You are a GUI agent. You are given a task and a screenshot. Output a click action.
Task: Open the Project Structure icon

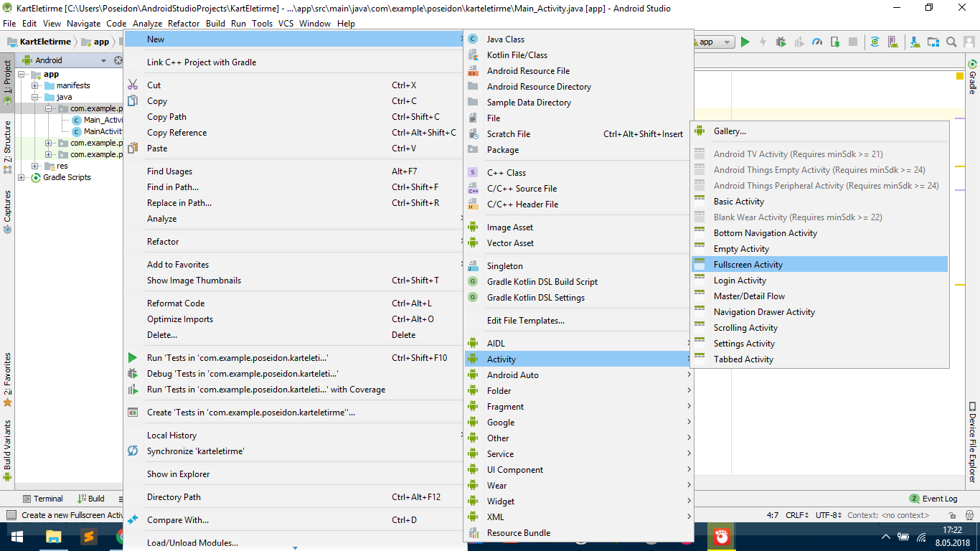point(933,42)
